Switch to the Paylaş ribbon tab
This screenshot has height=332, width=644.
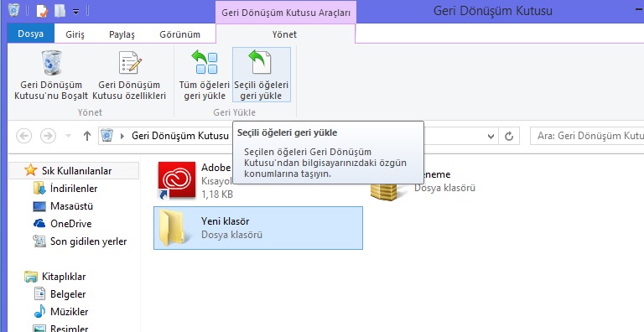pos(122,34)
